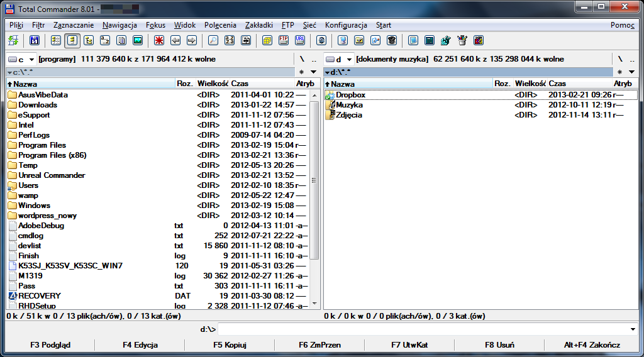
Task: Click left panel scrollbar up arrow
Action: coord(314,95)
